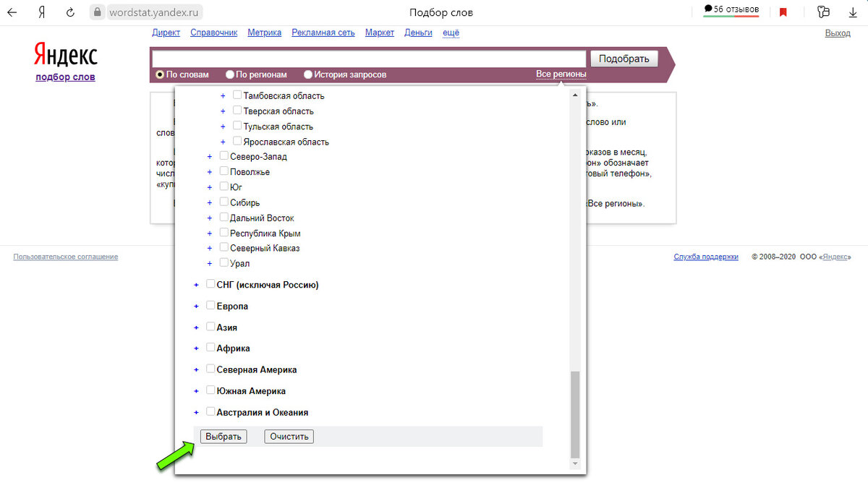This screenshot has width=868, height=501.
Task: Expand the Республика Крым node
Action: click(210, 233)
